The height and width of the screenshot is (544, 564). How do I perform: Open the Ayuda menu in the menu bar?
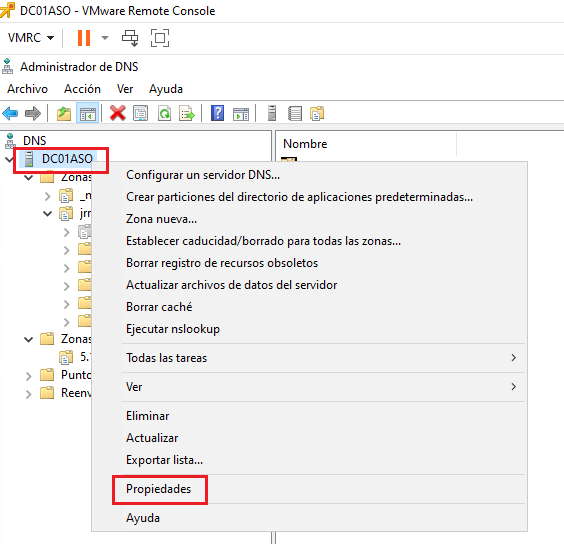click(166, 89)
